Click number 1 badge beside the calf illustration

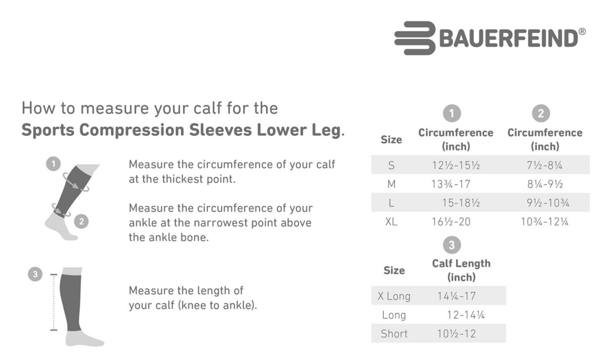(53, 164)
